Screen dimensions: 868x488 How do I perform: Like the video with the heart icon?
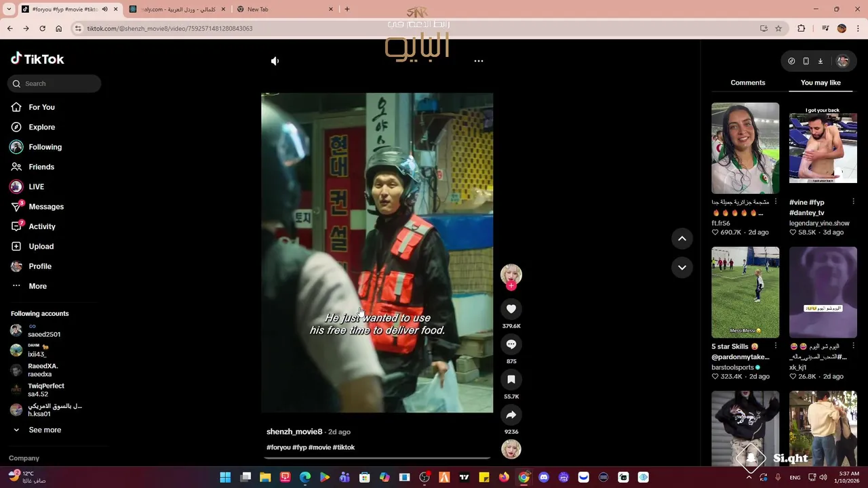pos(511,309)
